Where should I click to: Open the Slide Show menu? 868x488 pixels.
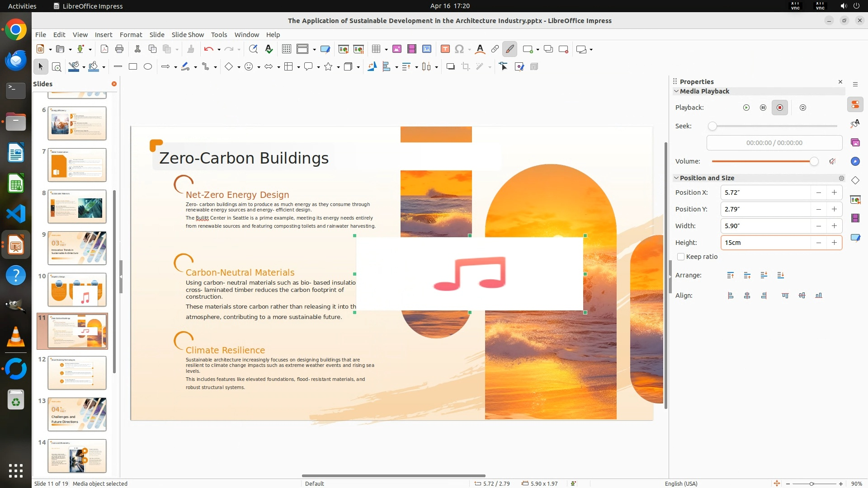tap(188, 34)
